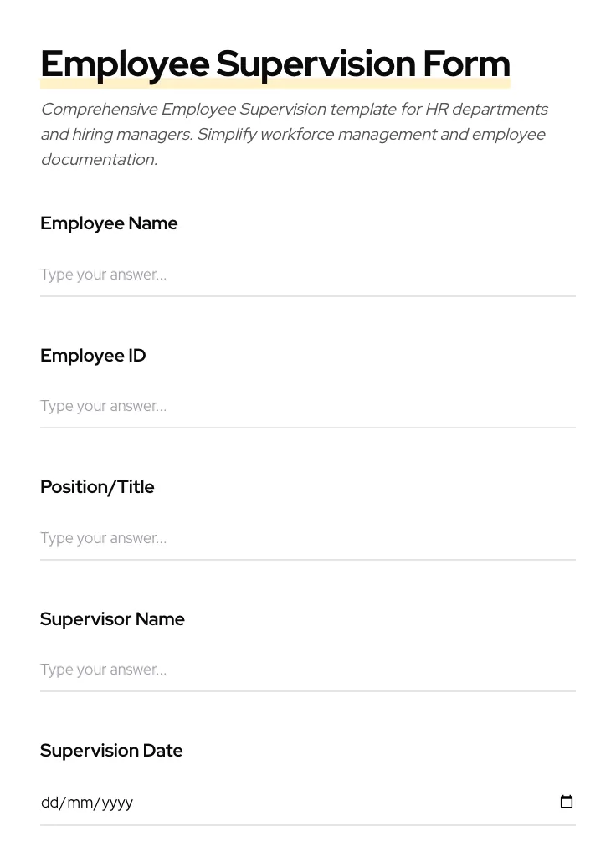Click the Employee Name label
The image size is (616, 857).
pyautogui.click(x=109, y=223)
